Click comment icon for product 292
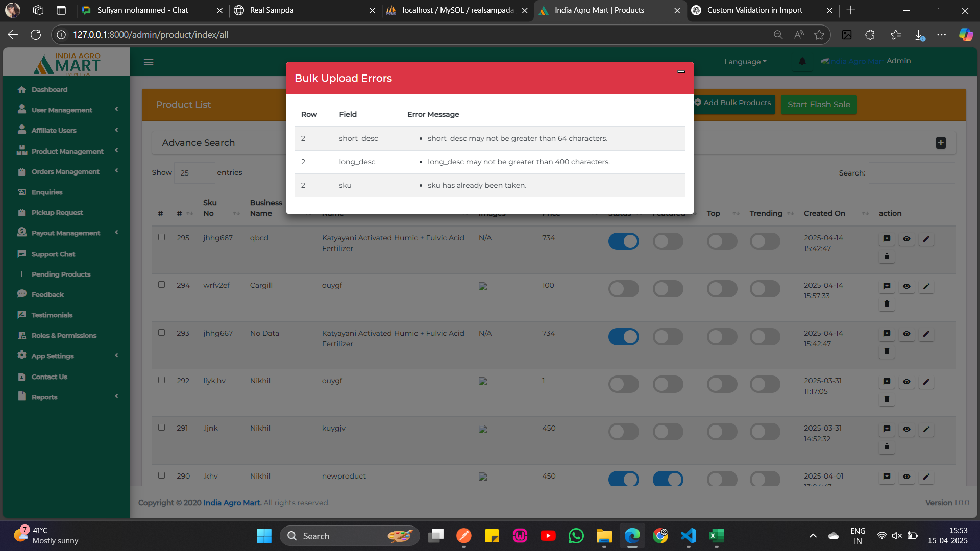Viewport: 980px width, 551px height. pyautogui.click(x=887, y=382)
